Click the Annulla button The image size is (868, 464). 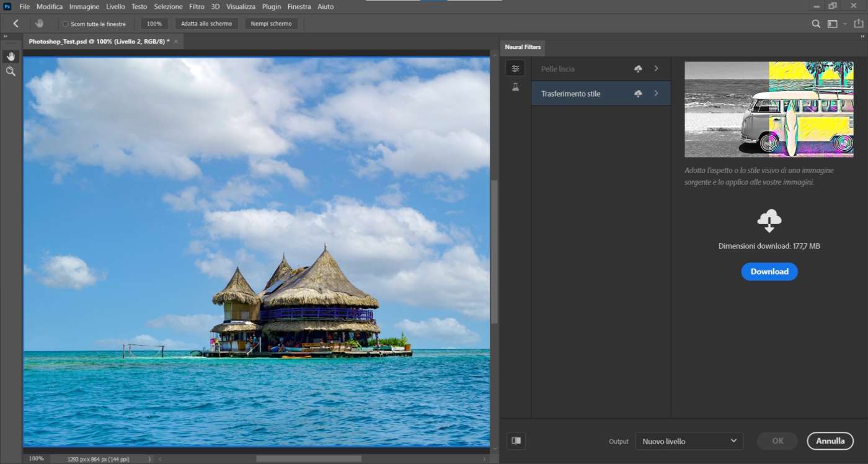coord(830,441)
